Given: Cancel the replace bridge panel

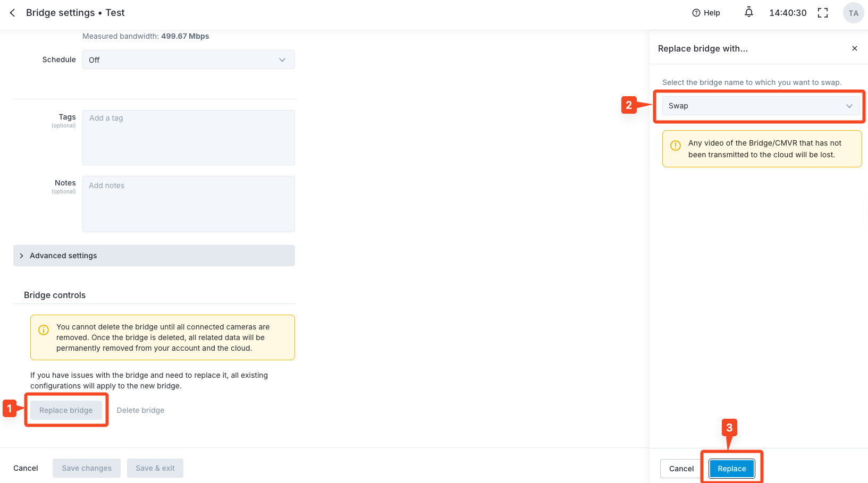Looking at the screenshot, I should click(x=681, y=469).
